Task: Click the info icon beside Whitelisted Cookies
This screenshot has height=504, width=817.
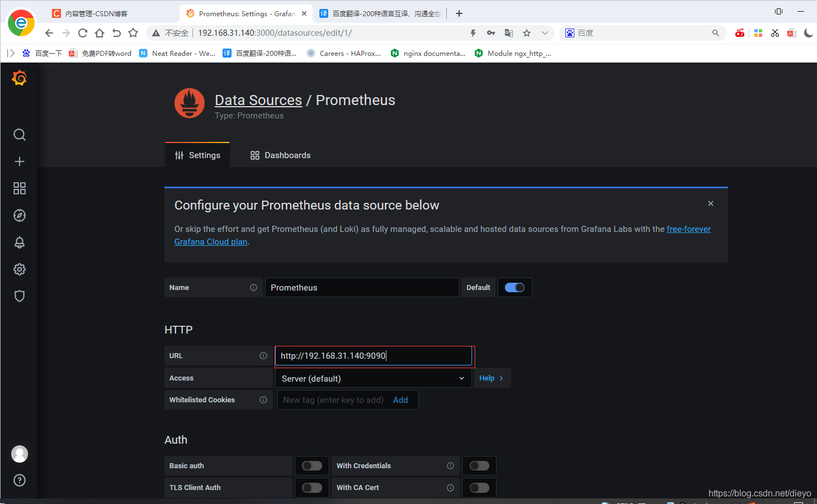Action: 263,400
